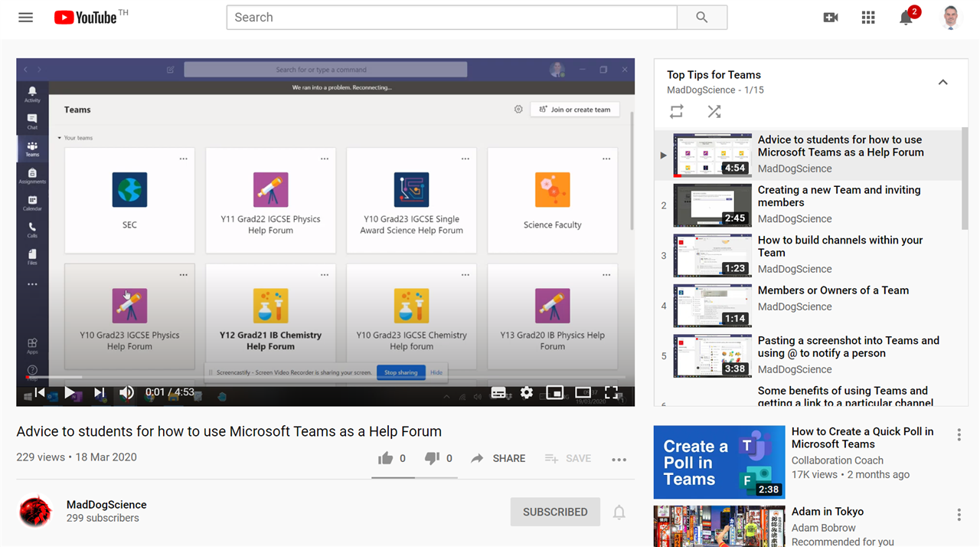Click the SAVE to playlist button
This screenshot has width=980, height=547.
[567, 458]
